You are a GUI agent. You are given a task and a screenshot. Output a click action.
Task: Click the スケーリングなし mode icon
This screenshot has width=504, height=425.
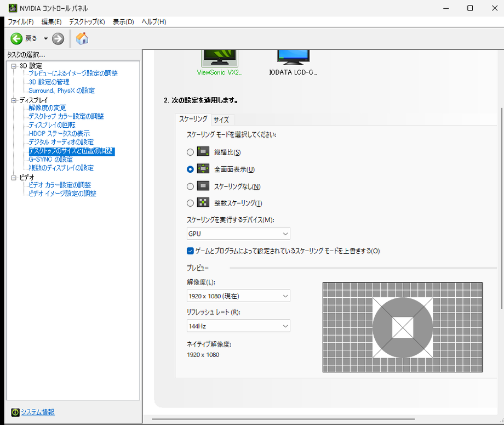[203, 186]
